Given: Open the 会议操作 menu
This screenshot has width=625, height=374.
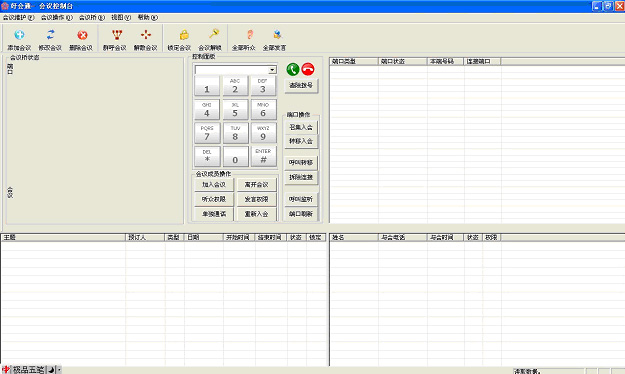Looking at the screenshot, I should (57, 18).
